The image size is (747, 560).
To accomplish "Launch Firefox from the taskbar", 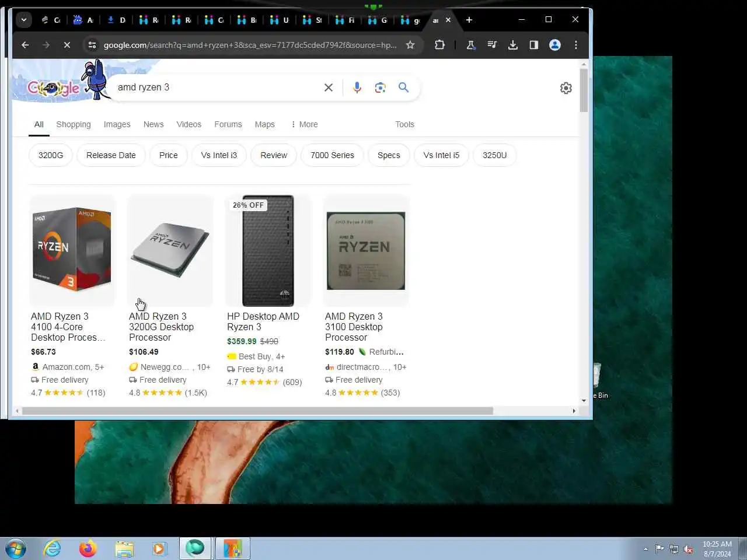I will coord(88,548).
